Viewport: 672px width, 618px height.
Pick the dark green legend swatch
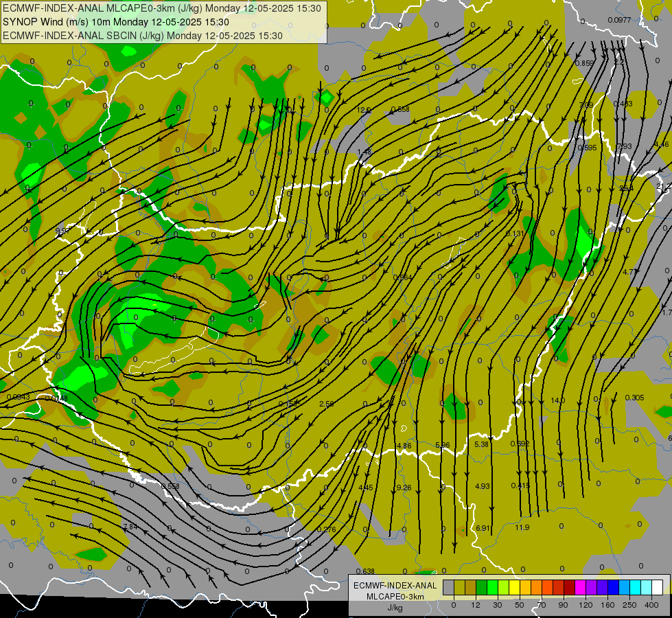tap(482, 587)
